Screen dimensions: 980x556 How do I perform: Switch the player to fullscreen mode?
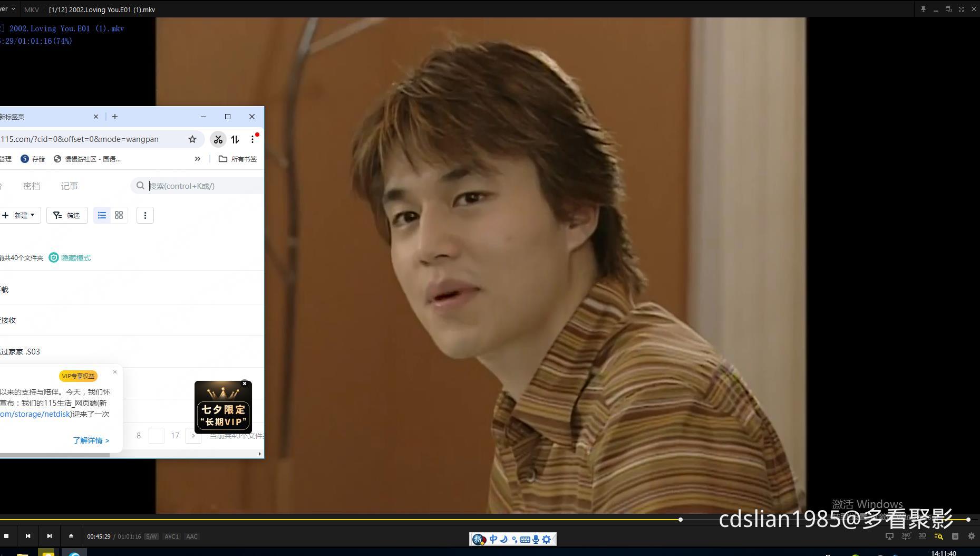[961, 9]
